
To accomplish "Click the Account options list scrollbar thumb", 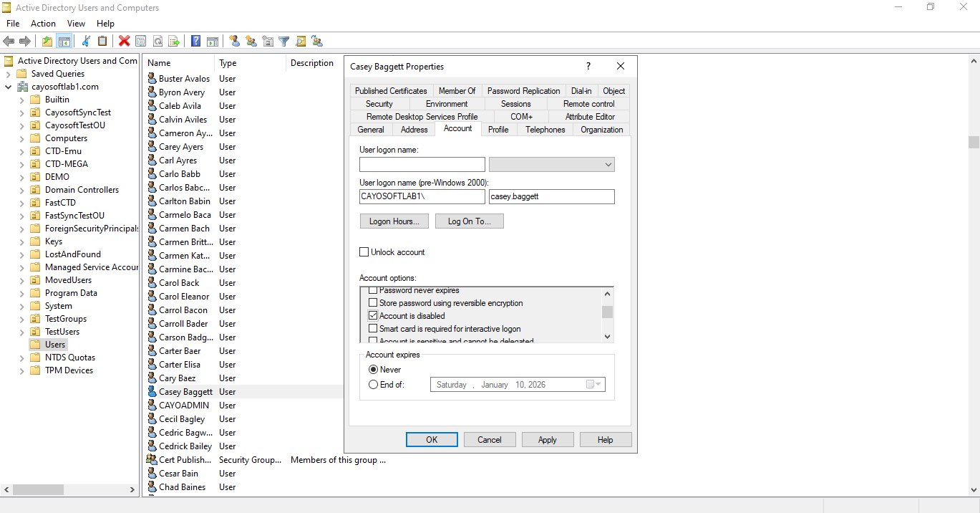I will 608,312.
